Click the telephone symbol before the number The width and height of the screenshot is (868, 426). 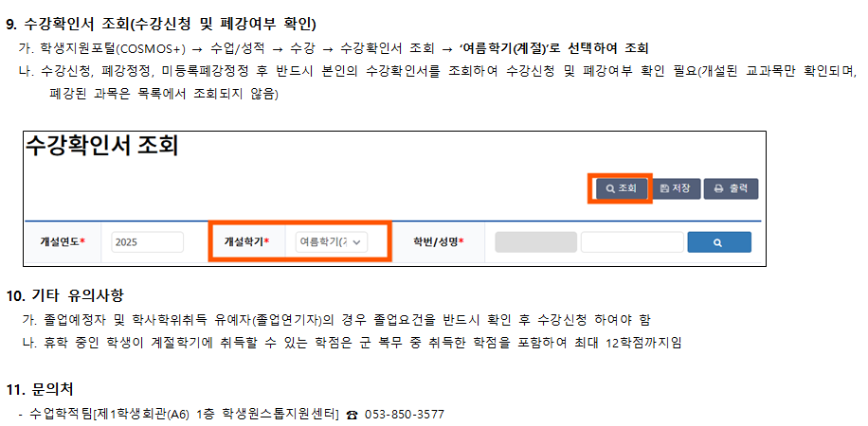[352, 415]
